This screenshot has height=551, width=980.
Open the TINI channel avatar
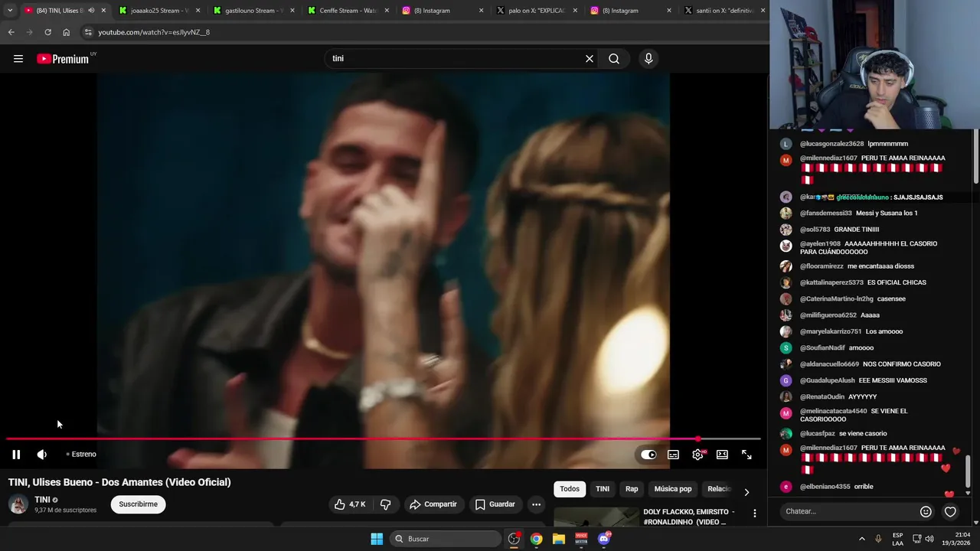(18, 504)
